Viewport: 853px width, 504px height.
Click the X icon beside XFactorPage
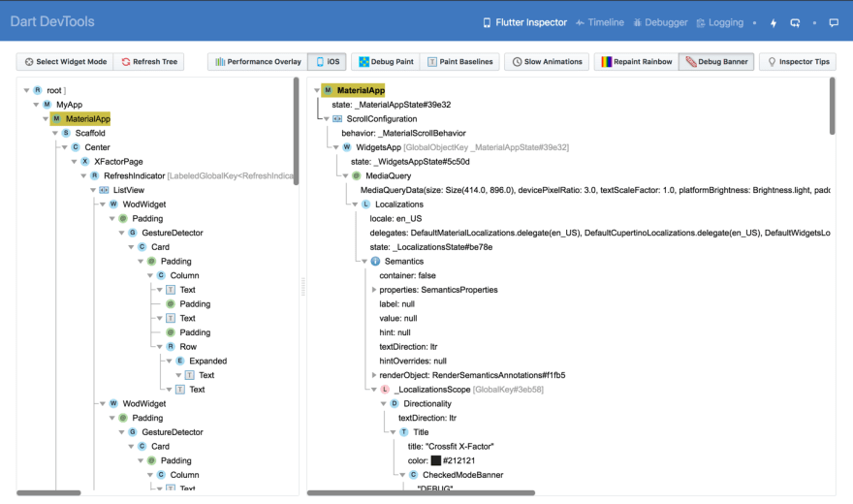[85, 162]
